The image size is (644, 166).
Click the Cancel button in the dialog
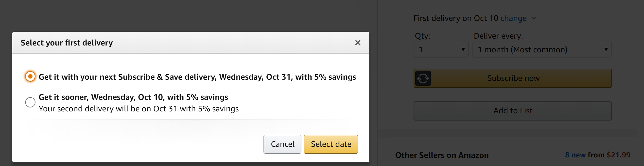click(282, 144)
